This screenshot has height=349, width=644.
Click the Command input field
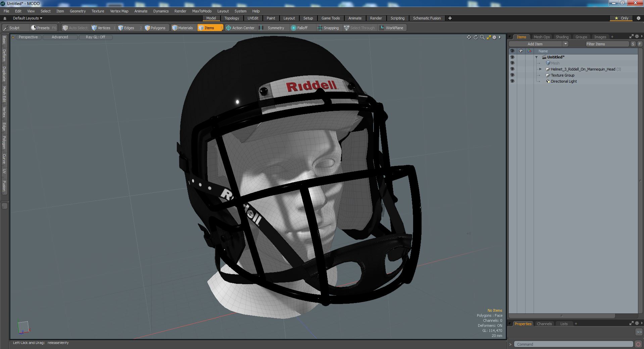click(574, 344)
